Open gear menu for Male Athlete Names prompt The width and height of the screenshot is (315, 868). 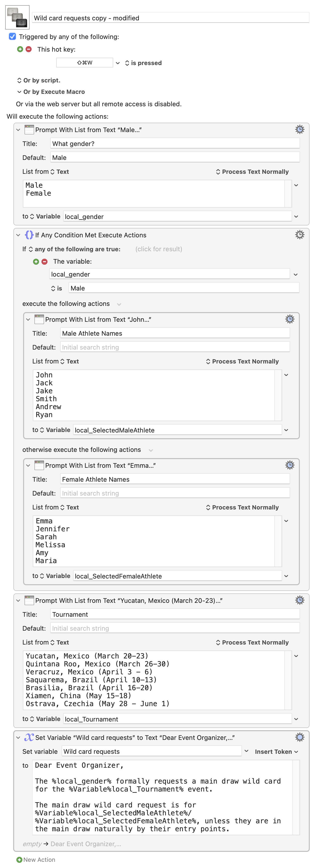pos(290,319)
